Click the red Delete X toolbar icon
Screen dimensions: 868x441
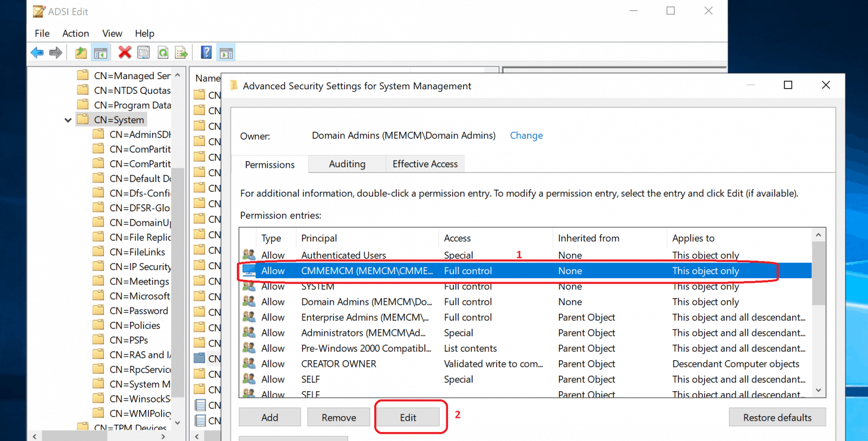point(124,52)
